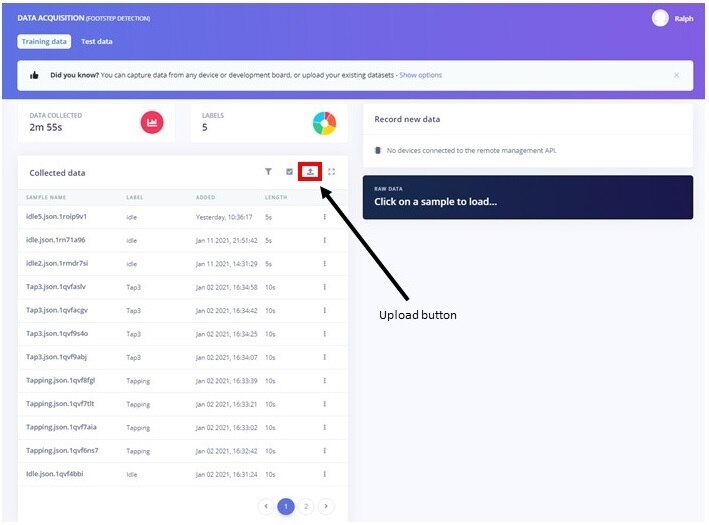Click the Data Collected red chart icon

coord(152,123)
